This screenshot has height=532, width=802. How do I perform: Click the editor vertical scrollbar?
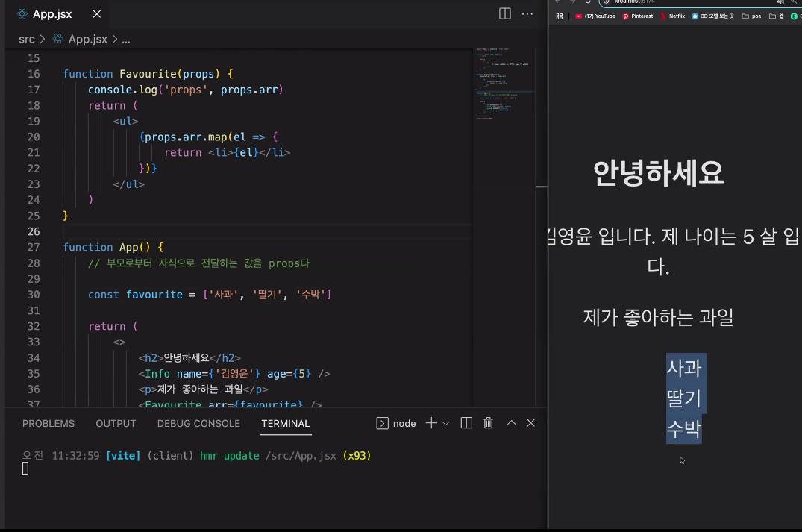[541, 228]
